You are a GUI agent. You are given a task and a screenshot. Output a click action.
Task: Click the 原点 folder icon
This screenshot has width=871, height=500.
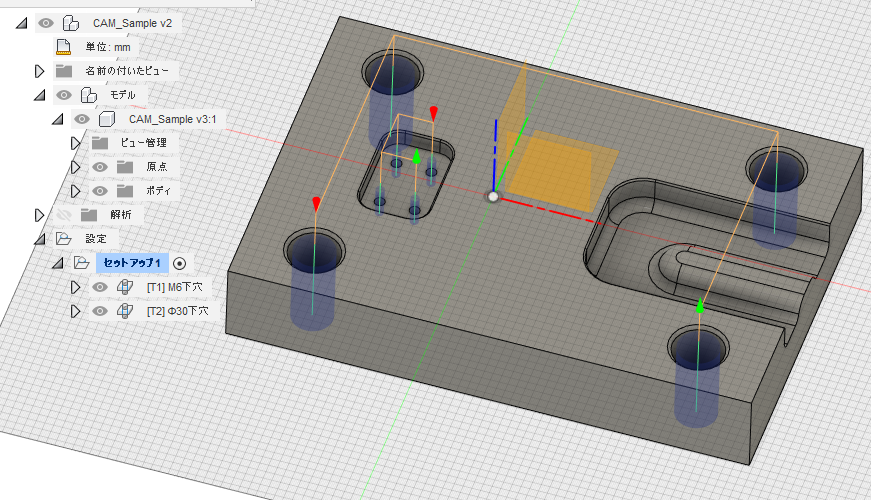(x=125, y=167)
